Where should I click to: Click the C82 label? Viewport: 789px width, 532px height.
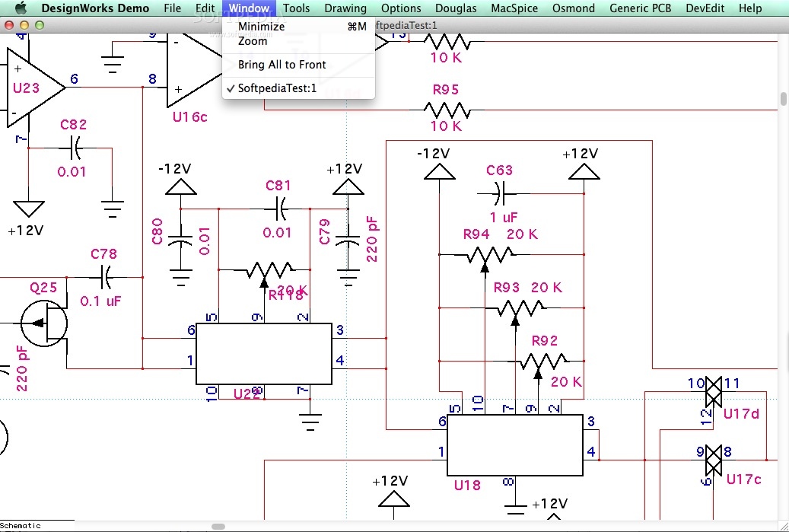click(x=74, y=124)
